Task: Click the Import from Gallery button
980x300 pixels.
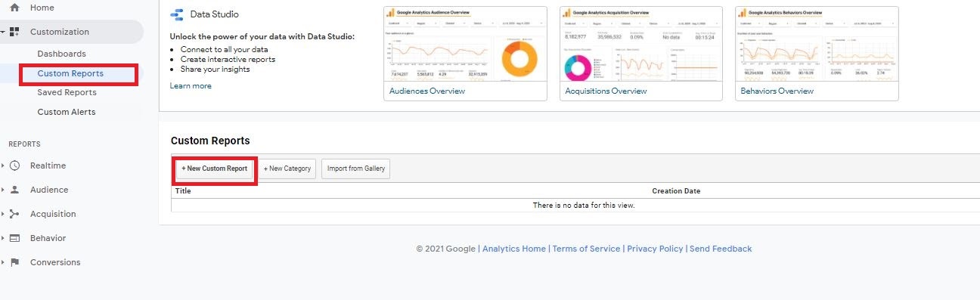Action: pyautogui.click(x=356, y=169)
